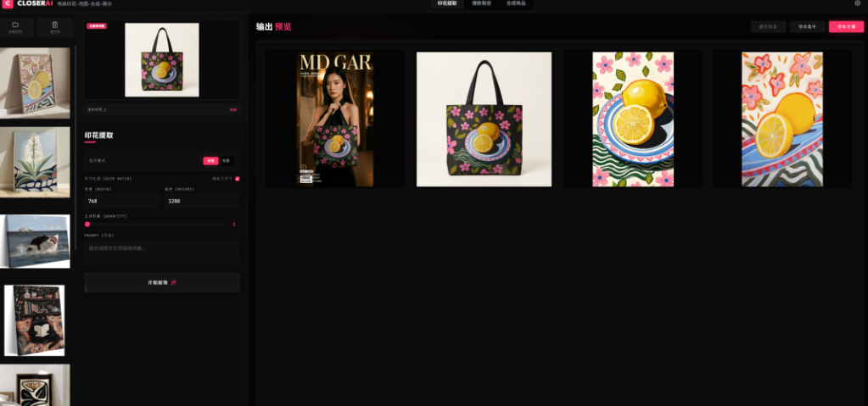Open the 合成商品 tab
This screenshot has height=406, width=868.
pyautogui.click(x=516, y=3)
